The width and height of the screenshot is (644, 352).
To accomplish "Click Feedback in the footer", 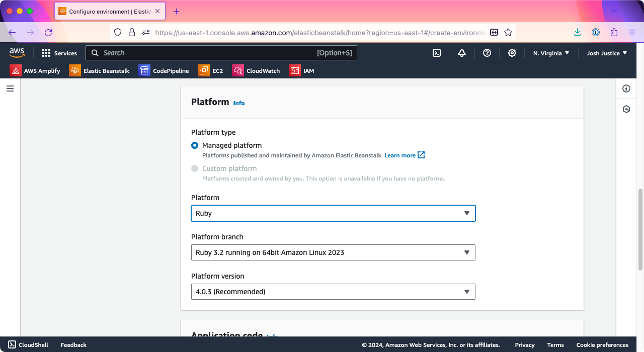I will click(73, 345).
